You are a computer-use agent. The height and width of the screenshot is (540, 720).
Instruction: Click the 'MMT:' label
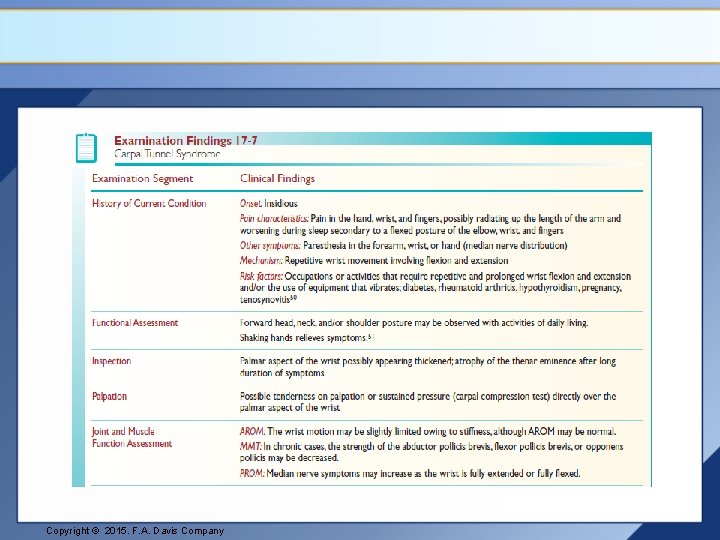[x=251, y=447]
